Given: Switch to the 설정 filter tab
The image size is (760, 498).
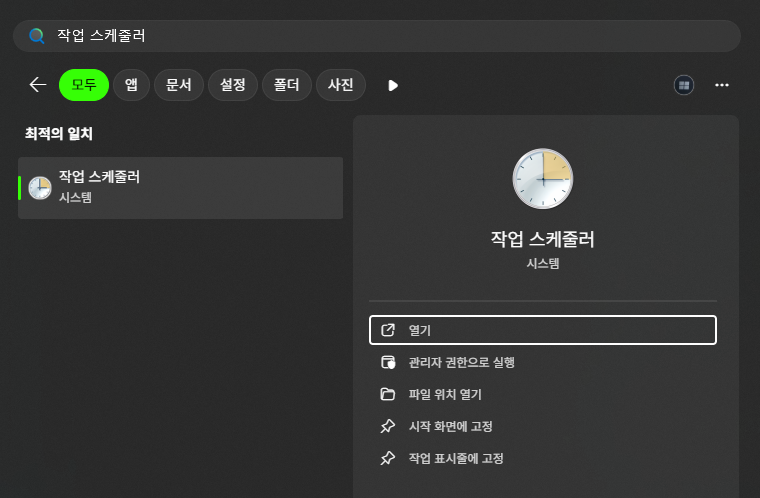Looking at the screenshot, I should [233, 85].
